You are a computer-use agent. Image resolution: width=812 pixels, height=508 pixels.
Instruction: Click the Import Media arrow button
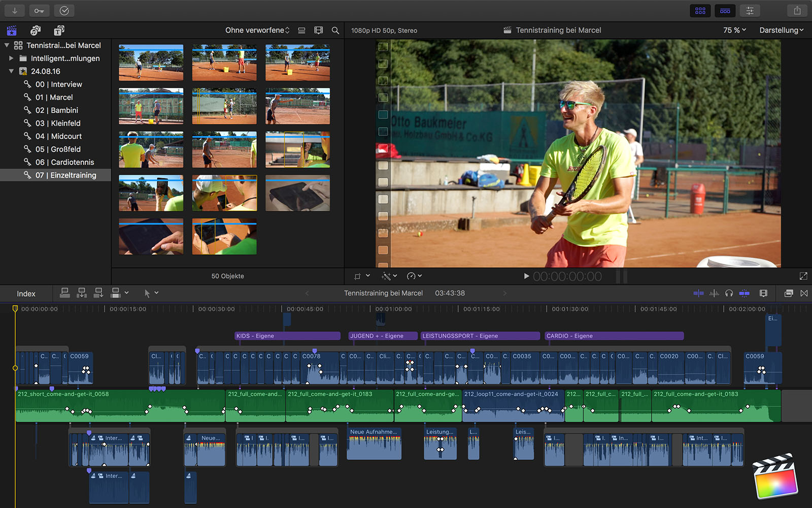[15, 10]
